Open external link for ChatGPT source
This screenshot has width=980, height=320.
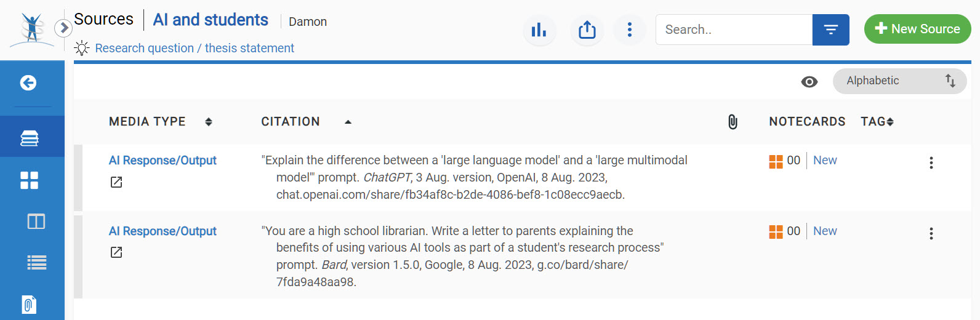point(116,182)
